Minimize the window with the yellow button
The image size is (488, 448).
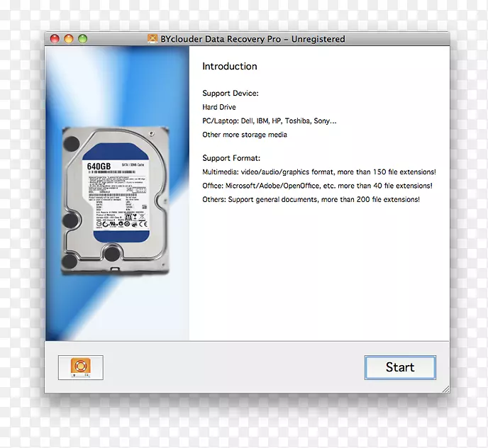69,39
